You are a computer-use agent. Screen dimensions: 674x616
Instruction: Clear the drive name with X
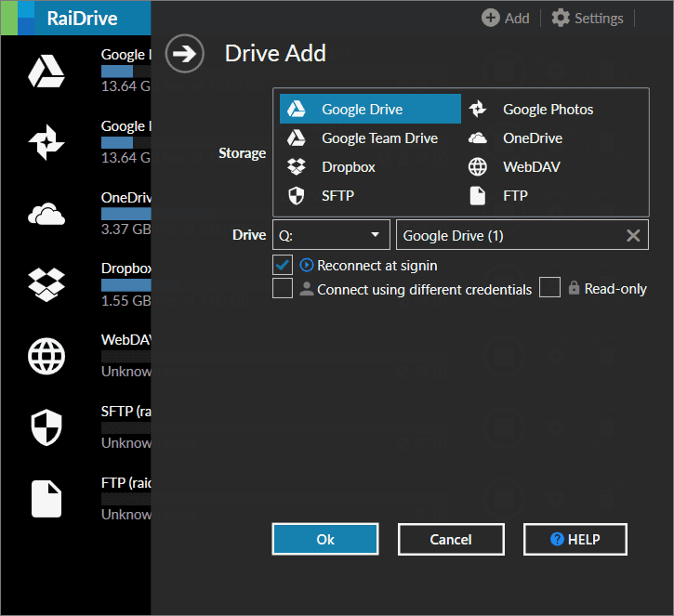pyautogui.click(x=633, y=235)
